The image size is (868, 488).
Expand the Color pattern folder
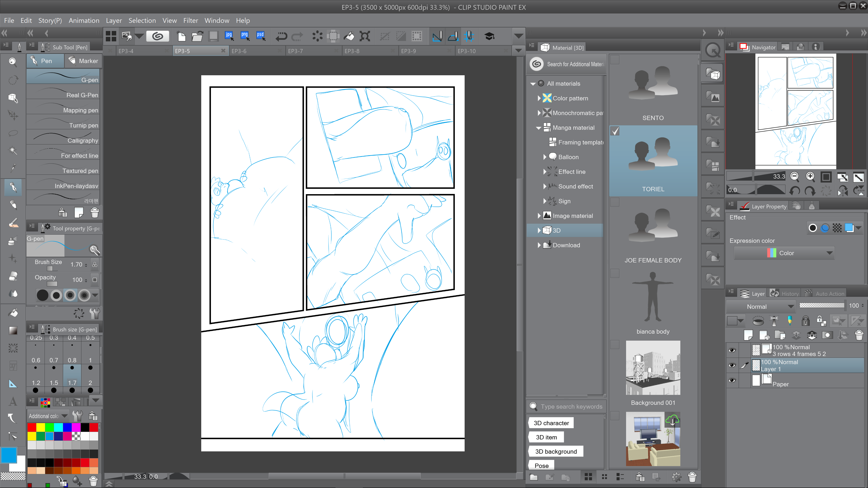[539, 98]
